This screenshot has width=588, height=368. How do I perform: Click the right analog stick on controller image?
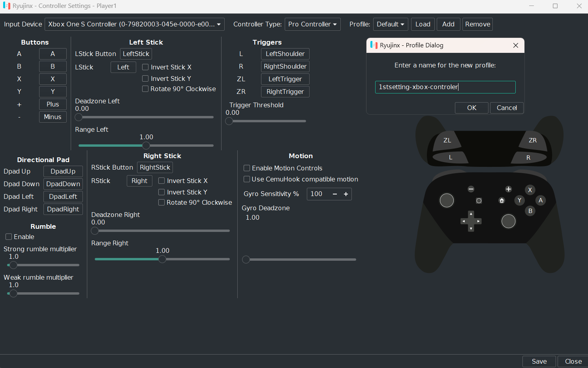[x=508, y=221]
